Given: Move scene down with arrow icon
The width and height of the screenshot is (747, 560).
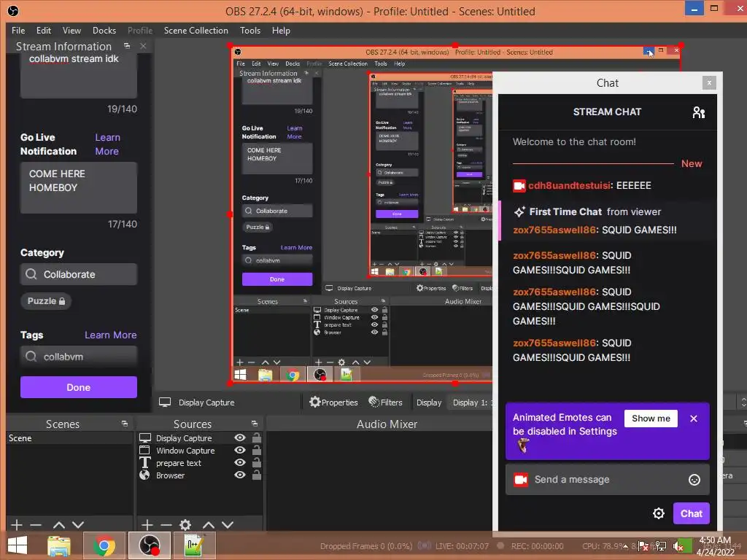Looking at the screenshot, I should [78, 525].
